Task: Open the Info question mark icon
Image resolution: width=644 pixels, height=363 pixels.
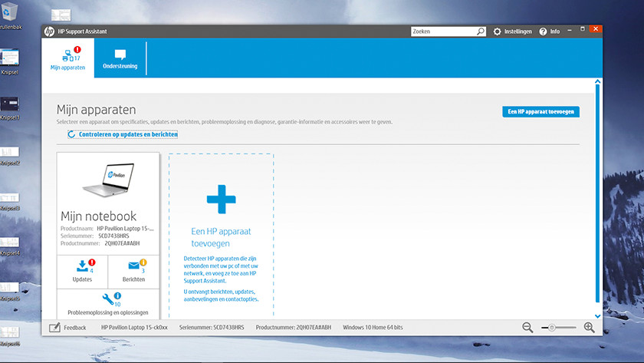Action: point(543,31)
